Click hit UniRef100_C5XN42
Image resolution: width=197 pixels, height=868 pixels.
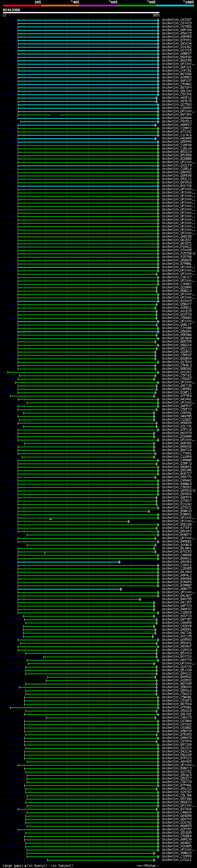177,84
